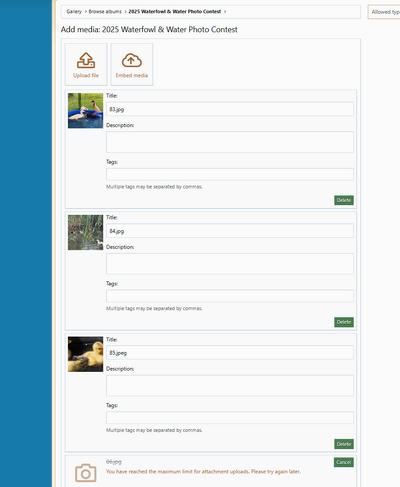
Task: Focus the Description box for 84.jpg
Action: [x=230, y=264]
